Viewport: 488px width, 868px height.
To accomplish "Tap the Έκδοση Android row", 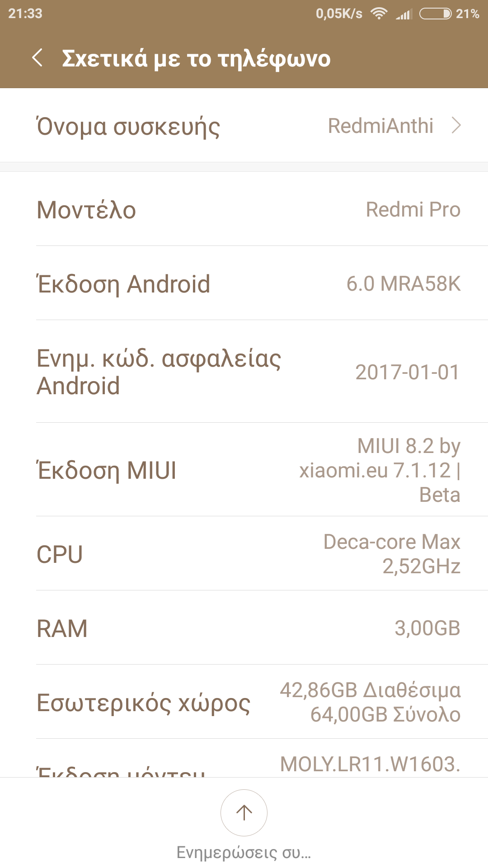I will [244, 283].
